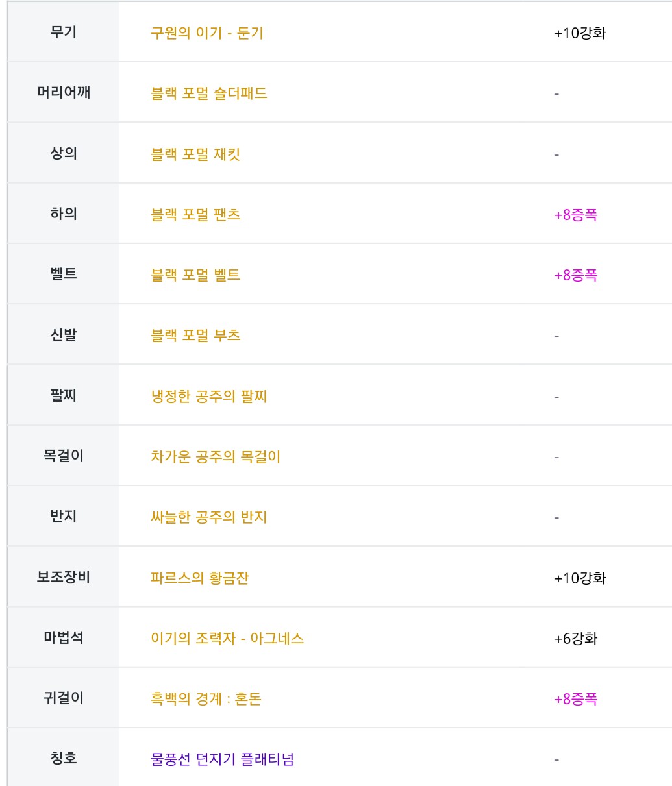This screenshot has width=672, height=786.
Task: Select the +6강화 value for 마법석
Action: click(575, 639)
